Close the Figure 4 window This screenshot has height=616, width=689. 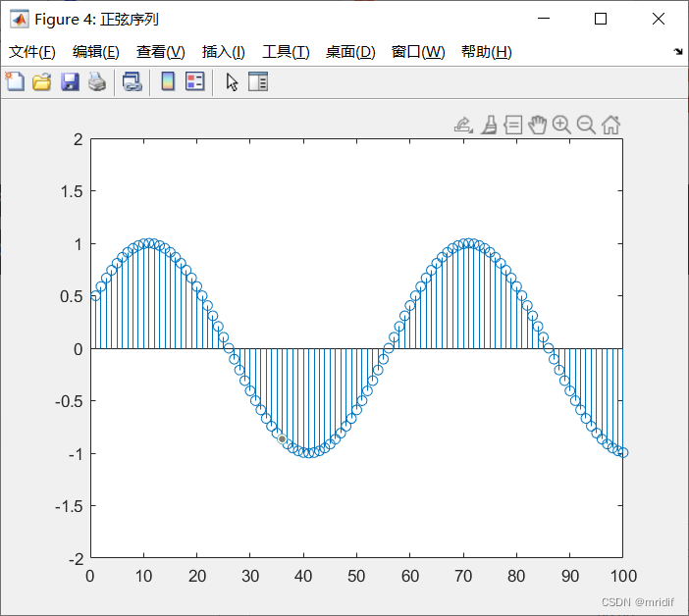[659, 19]
